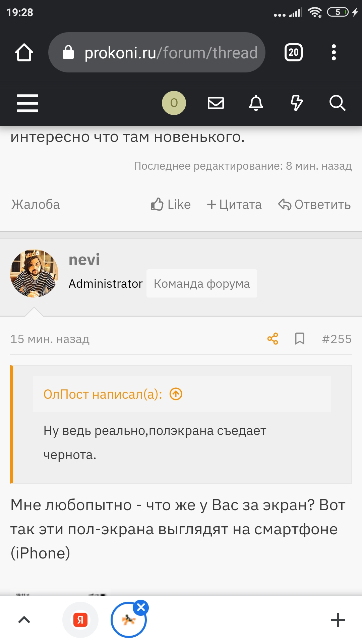362x644 pixels.
Task: Bookmark post #255
Action: pos(300,339)
